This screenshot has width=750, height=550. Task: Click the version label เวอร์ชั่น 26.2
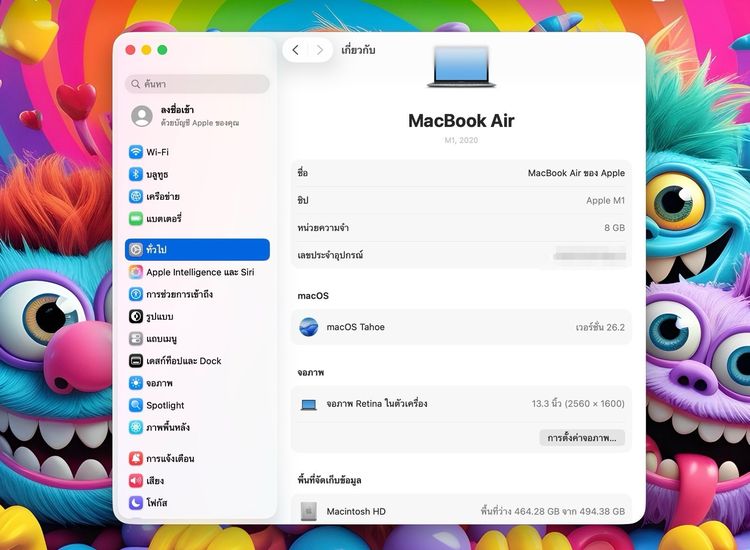click(x=600, y=327)
